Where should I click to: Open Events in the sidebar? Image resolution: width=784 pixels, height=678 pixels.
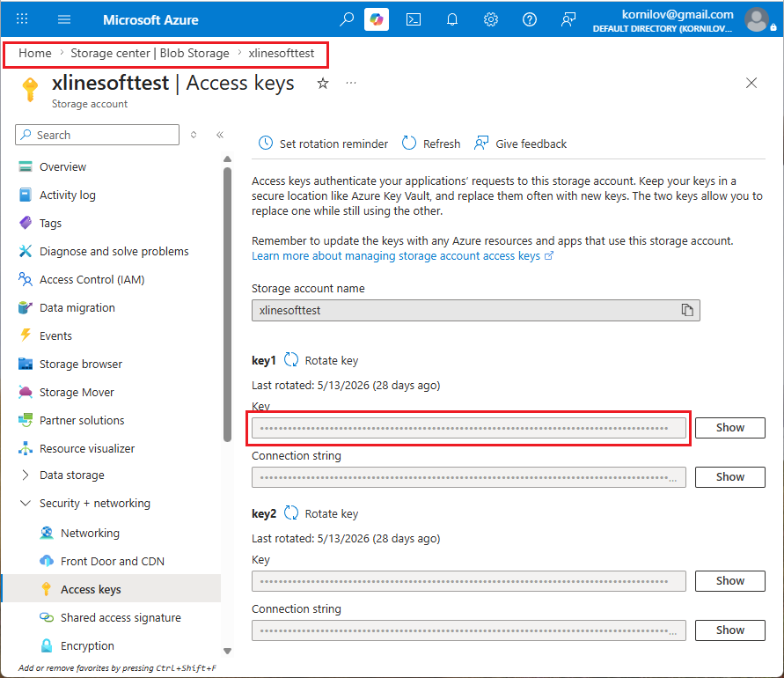(x=56, y=335)
